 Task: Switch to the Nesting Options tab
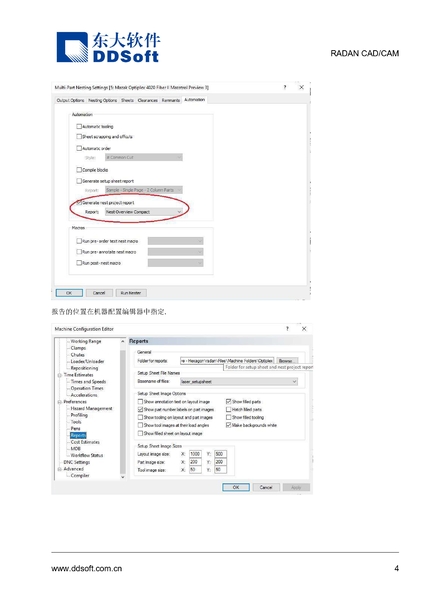(x=103, y=100)
